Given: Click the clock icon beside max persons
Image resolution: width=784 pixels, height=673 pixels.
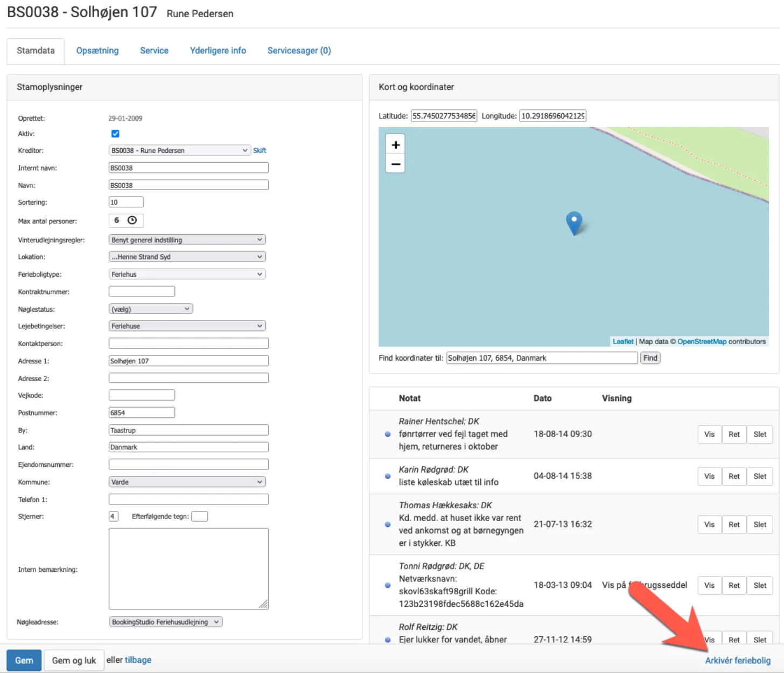Looking at the screenshot, I should [x=132, y=220].
